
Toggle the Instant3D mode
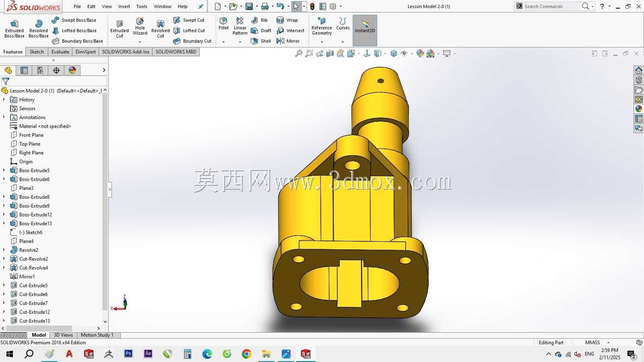click(x=365, y=31)
